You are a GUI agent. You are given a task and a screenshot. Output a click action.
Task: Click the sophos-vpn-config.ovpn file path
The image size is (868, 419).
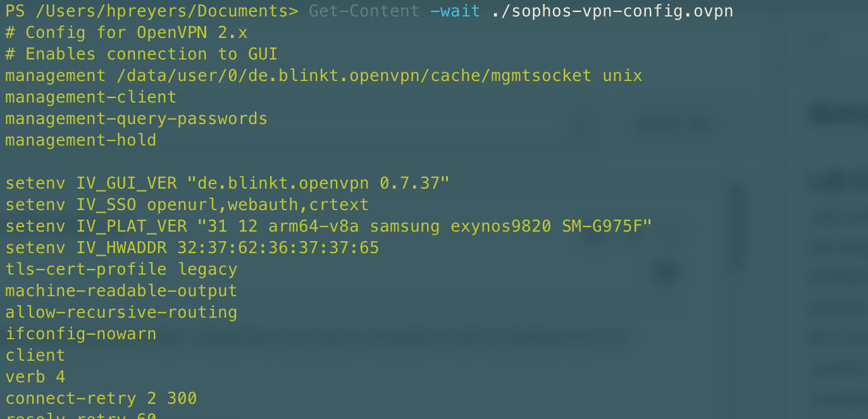coord(612,11)
